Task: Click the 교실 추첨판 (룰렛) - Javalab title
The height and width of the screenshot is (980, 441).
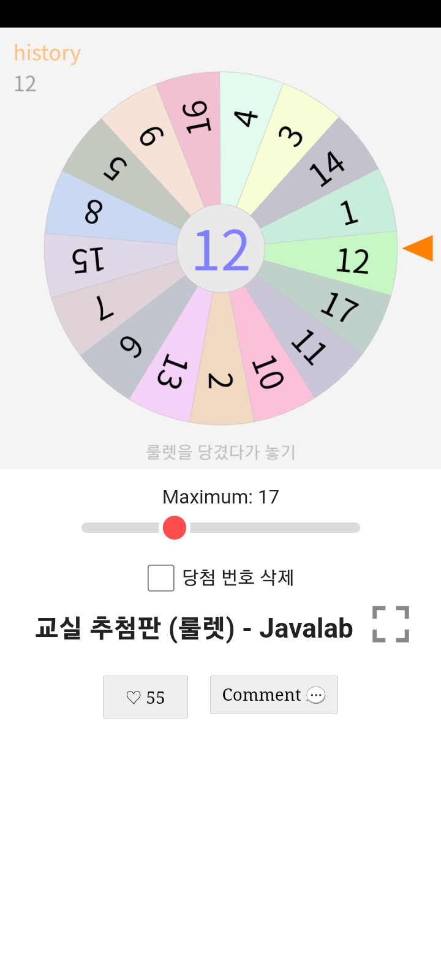Action: click(194, 628)
